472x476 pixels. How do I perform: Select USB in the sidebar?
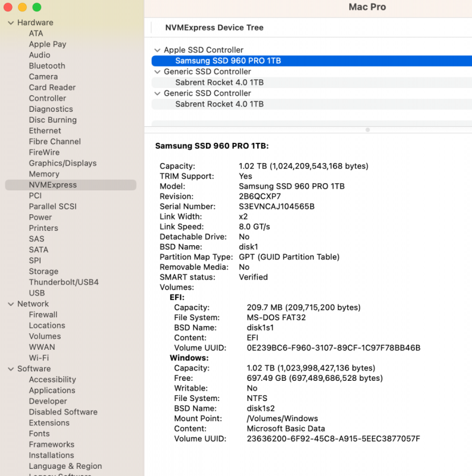coord(37,293)
